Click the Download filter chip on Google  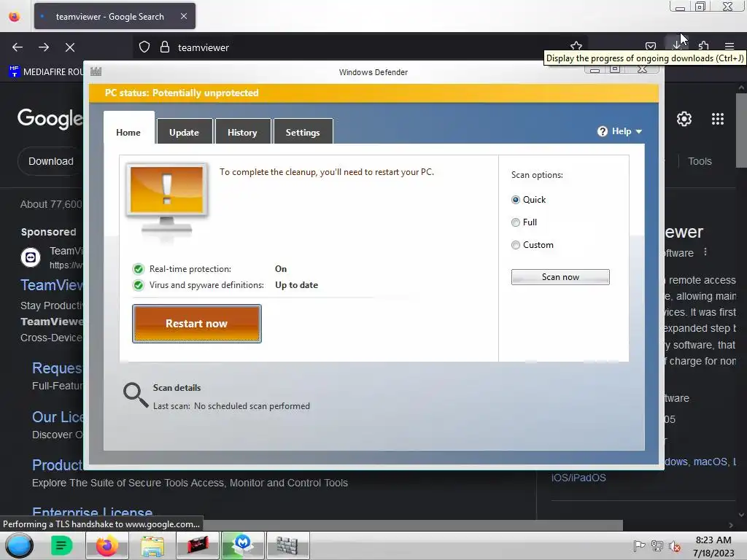[51, 161]
